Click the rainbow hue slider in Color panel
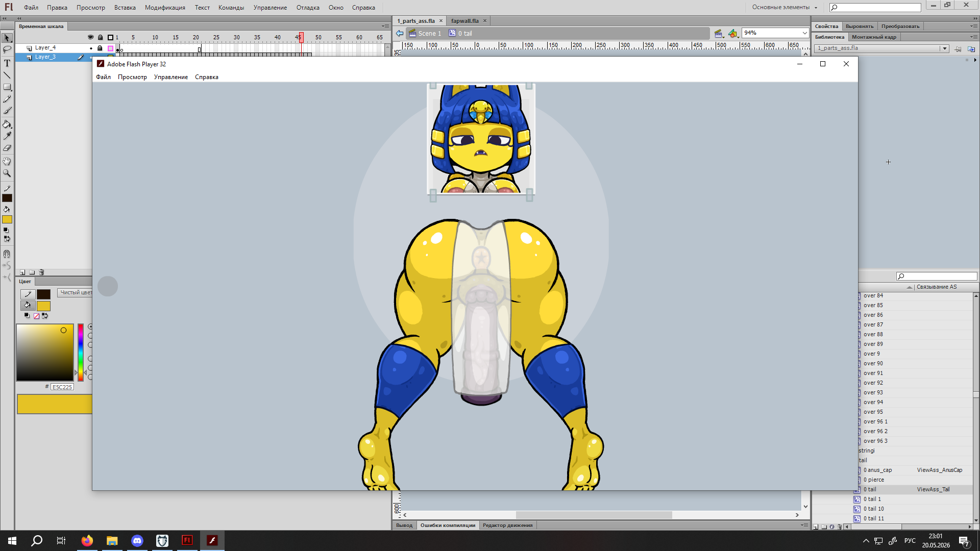Image resolution: width=980 pixels, height=551 pixels. 80,352
